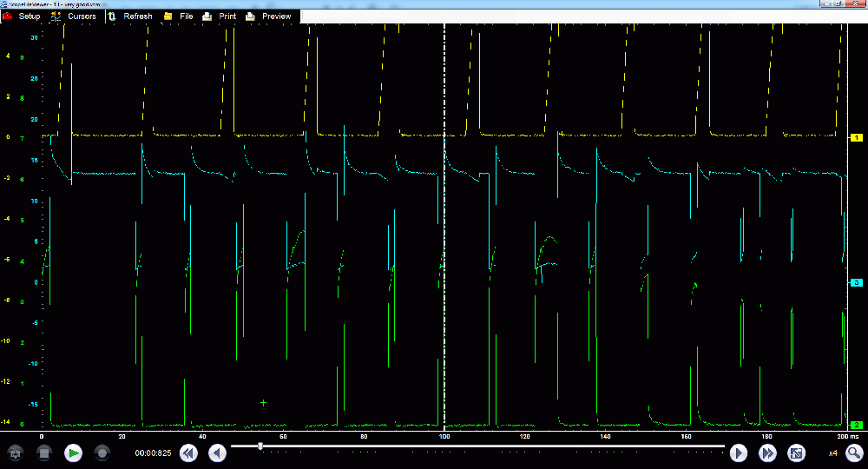Open the File menu
Viewport: 868px width, 469px height.
click(x=187, y=17)
